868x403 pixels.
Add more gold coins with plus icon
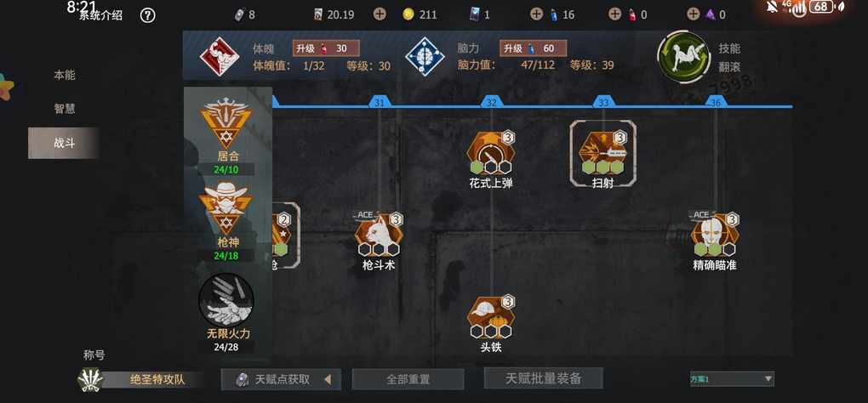pyautogui.click(x=380, y=14)
